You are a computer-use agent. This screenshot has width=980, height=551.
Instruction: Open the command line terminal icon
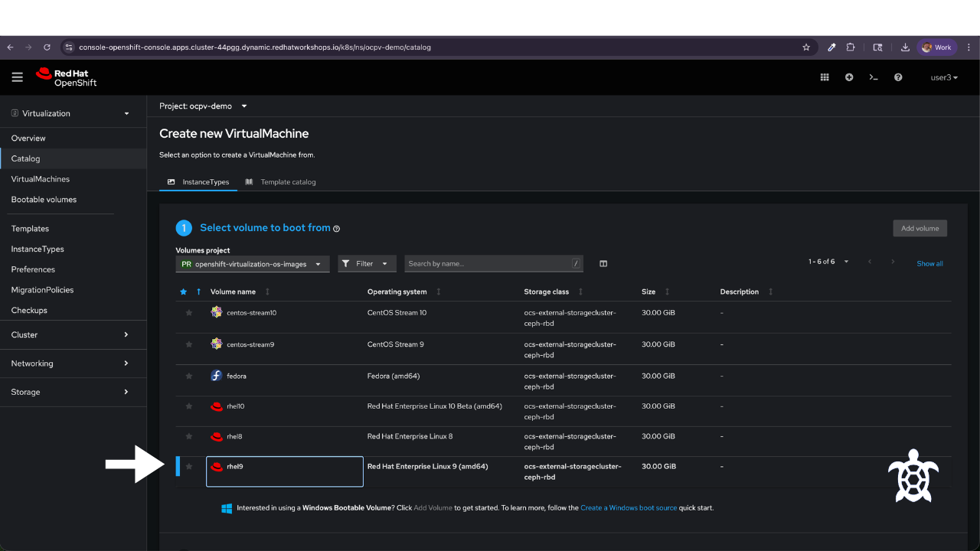[874, 77]
